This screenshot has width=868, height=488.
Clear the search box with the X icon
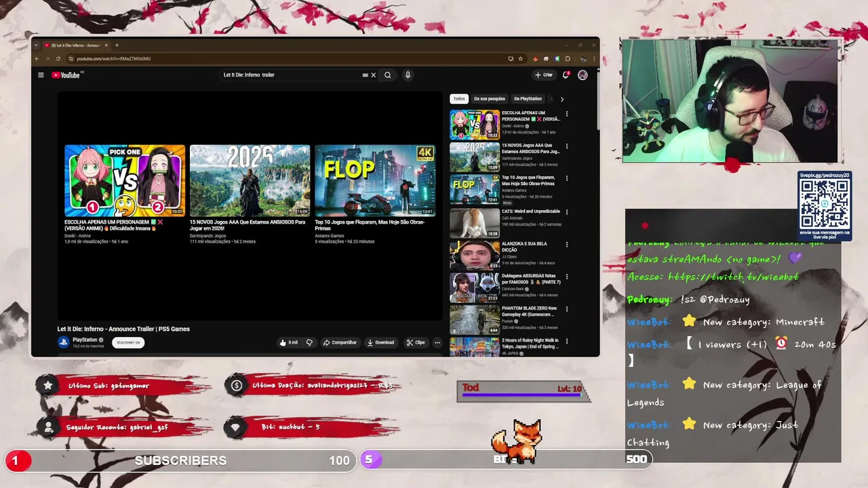point(373,75)
